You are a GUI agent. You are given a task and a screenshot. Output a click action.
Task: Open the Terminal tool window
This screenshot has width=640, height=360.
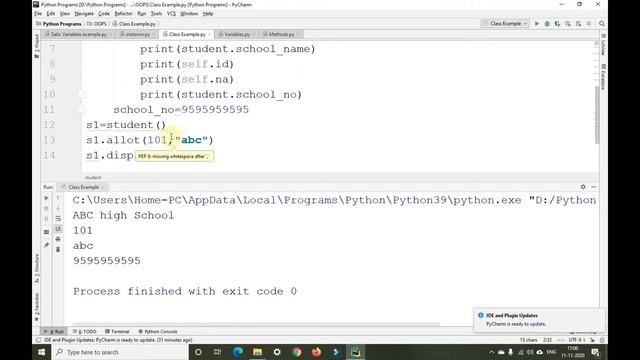coord(117,331)
